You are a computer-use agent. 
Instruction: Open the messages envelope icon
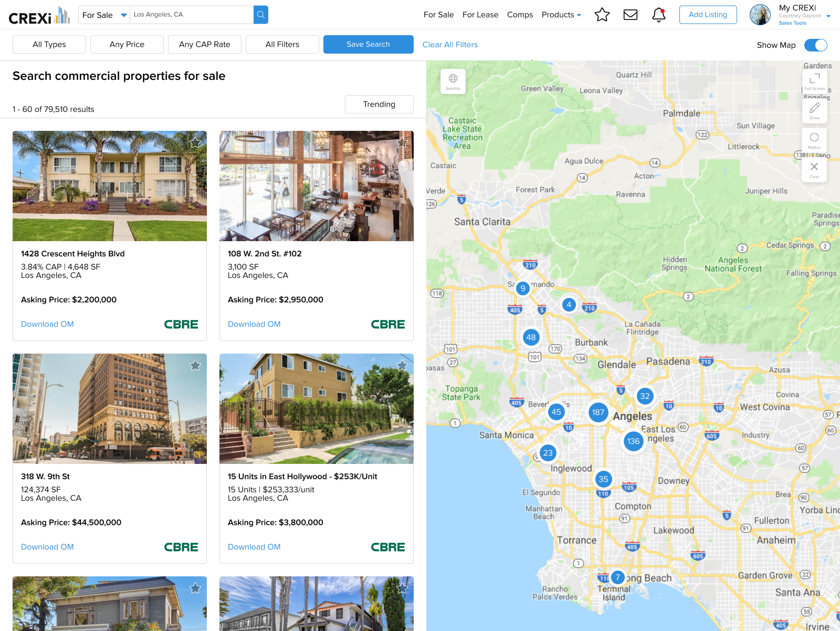pos(630,15)
